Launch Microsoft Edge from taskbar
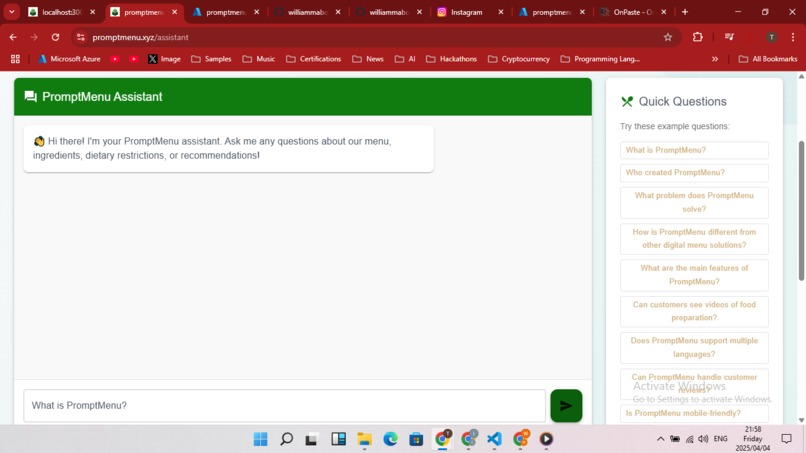Image resolution: width=806 pixels, height=453 pixels. click(x=390, y=439)
